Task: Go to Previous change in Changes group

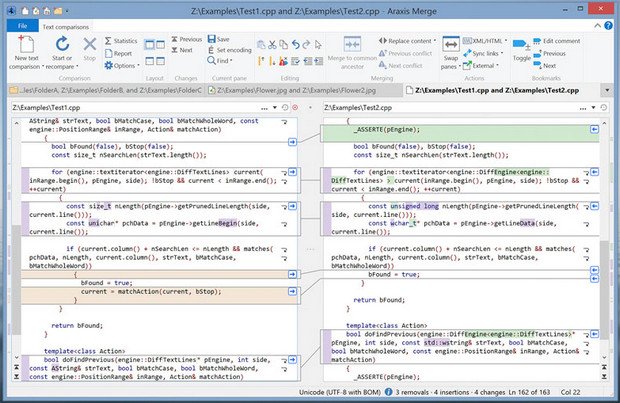Action: coord(186,39)
